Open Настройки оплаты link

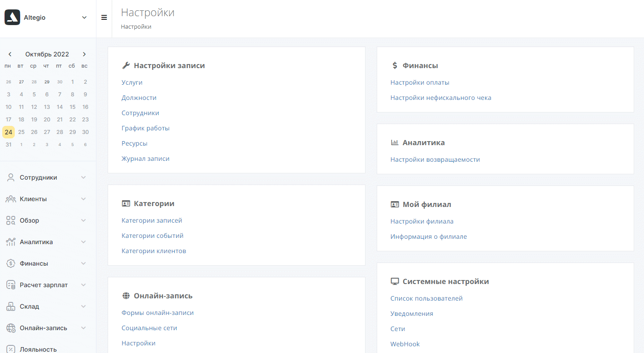point(420,82)
